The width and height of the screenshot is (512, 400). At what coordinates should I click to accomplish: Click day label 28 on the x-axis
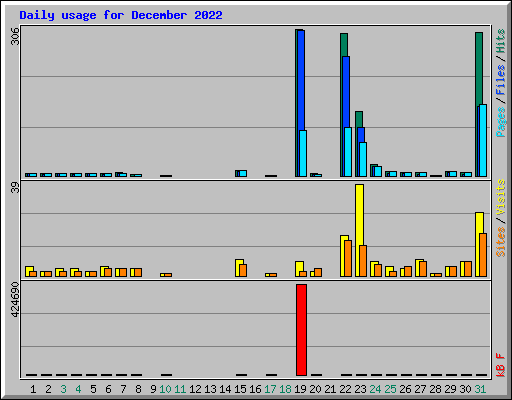click(435, 389)
